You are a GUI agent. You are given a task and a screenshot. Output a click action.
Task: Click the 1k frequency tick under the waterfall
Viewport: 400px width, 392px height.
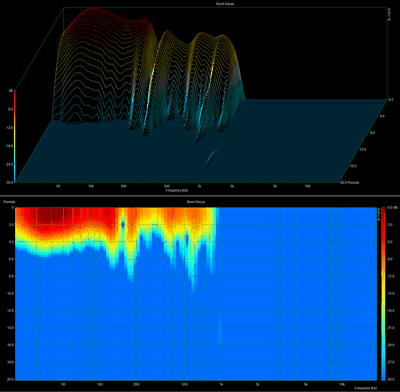(x=199, y=186)
